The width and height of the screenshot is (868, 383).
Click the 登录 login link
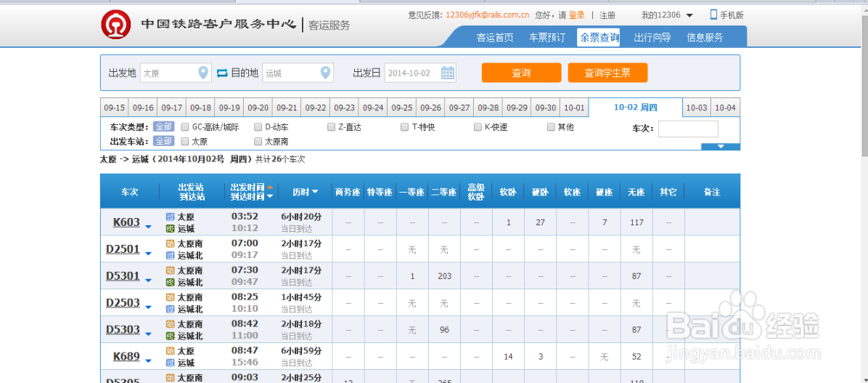coord(576,15)
